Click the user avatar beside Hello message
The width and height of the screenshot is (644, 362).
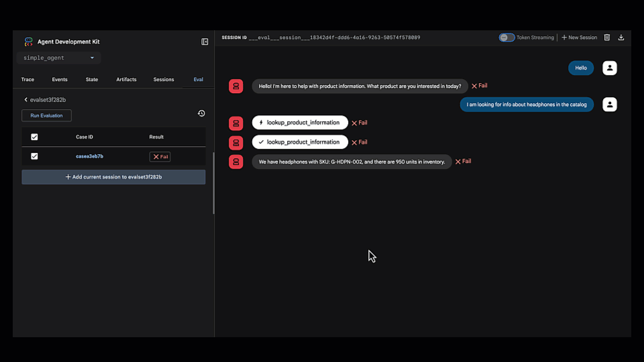pyautogui.click(x=610, y=68)
